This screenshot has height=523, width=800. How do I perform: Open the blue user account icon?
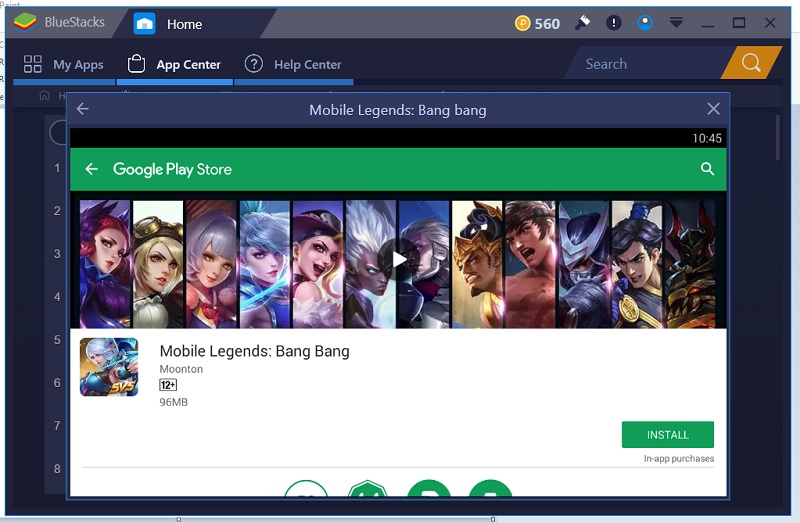[645, 23]
